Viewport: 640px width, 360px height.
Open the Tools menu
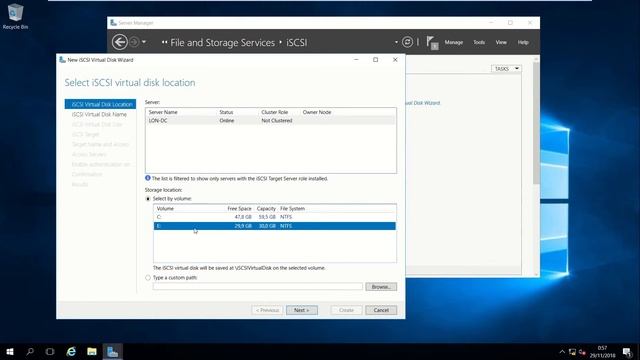[x=479, y=42]
